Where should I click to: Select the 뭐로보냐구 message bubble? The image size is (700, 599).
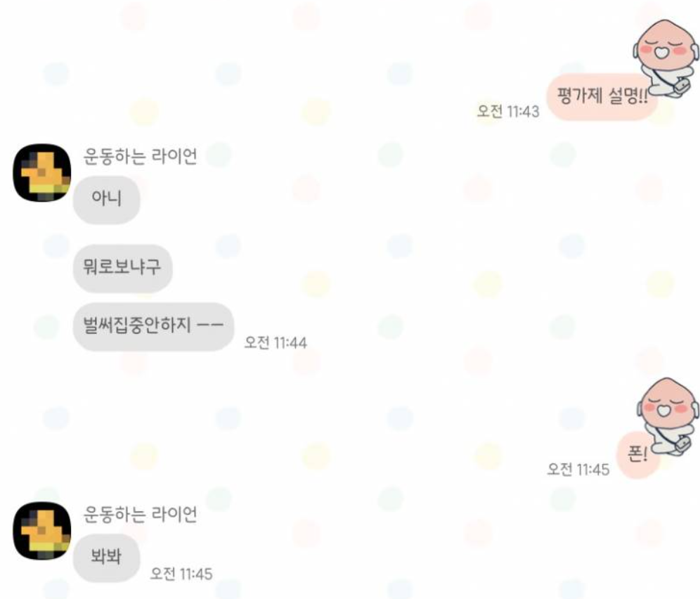click(123, 269)
